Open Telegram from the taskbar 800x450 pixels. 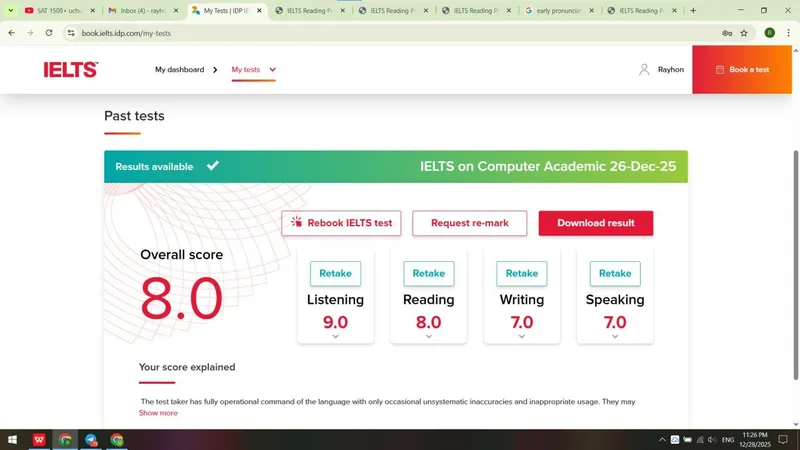click(x=91, y=439)
